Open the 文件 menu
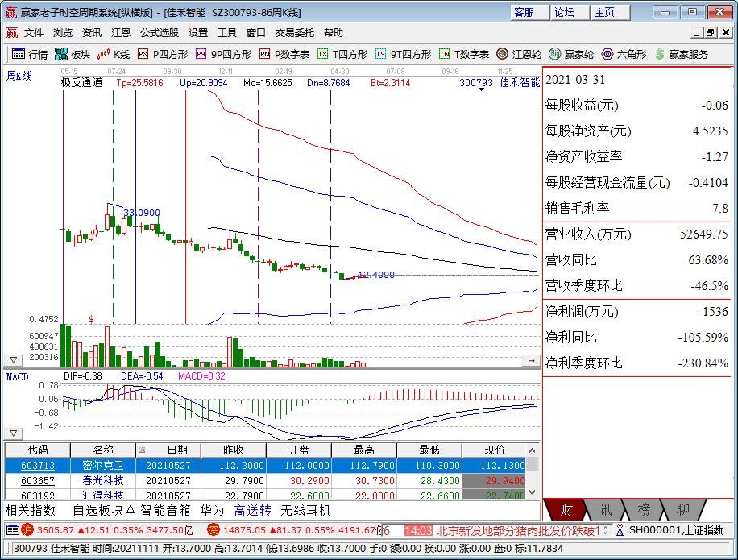The image size is (738, 560). 34,32
